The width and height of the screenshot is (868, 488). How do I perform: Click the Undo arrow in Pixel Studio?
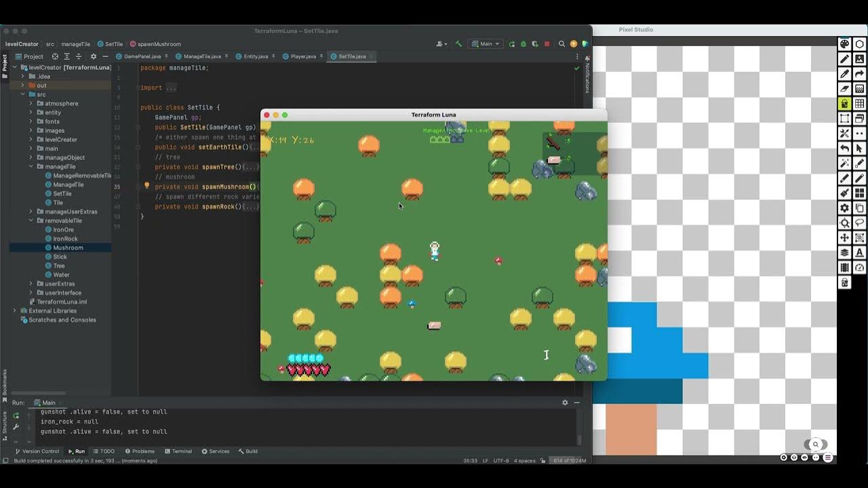coord(844,148)
